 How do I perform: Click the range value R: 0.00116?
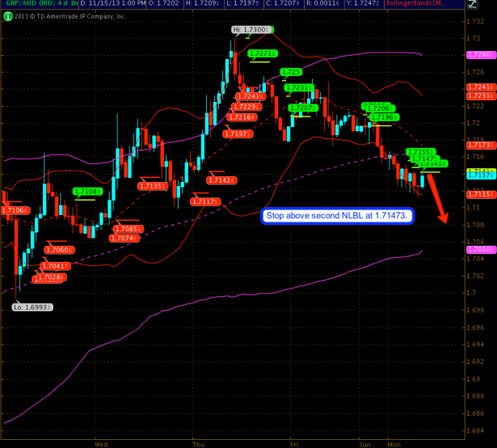323,3
